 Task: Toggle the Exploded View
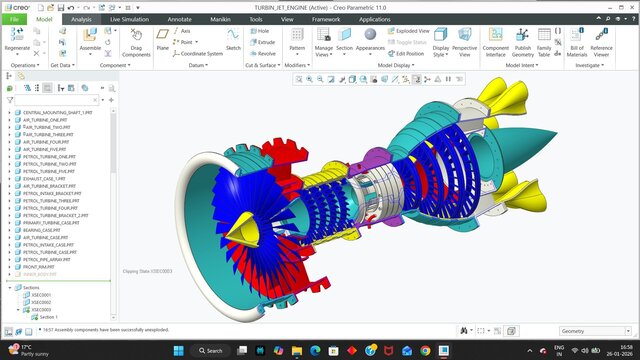click(x=409, y=31)
